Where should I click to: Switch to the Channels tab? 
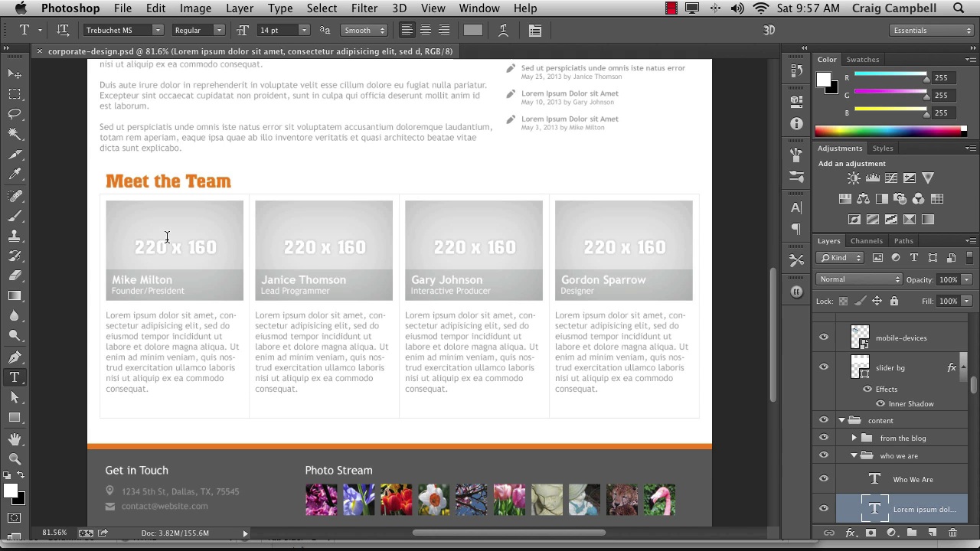point(867,241)
